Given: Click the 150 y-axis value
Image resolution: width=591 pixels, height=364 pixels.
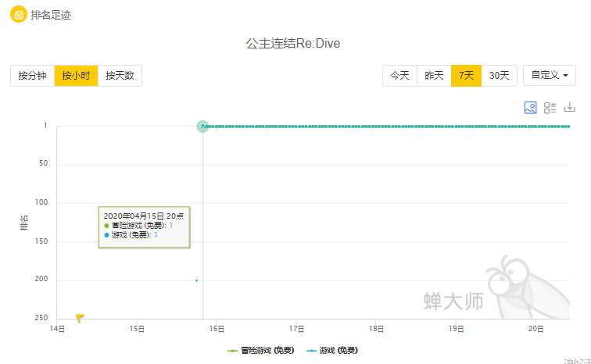Looking at the screenshot, I should [x=41, y=241].
